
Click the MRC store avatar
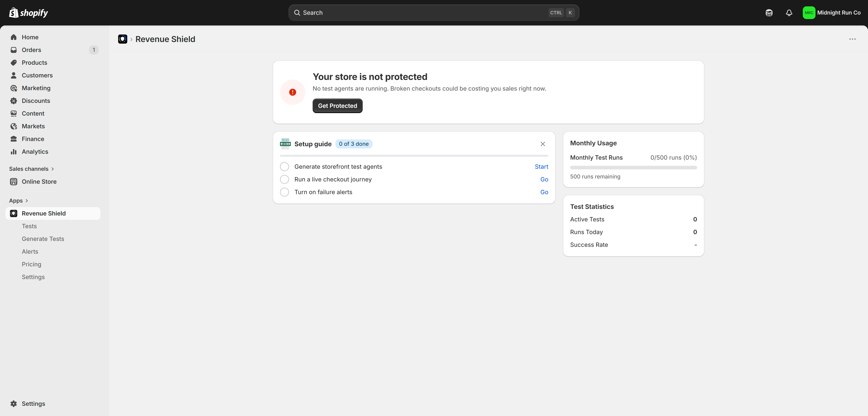tap(809, 13)
